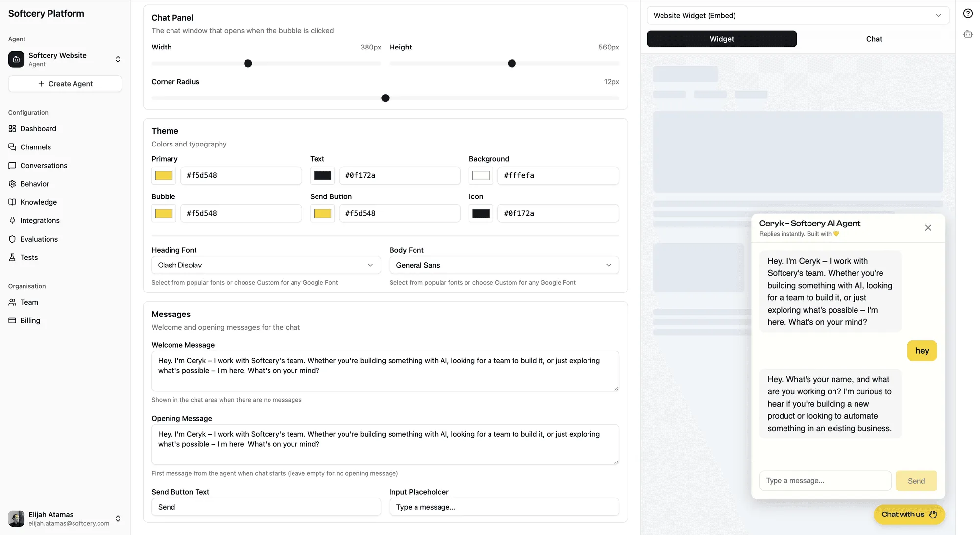Click the waving hand icon on Chat with us bubble
Viewport: 980px width, 535px height.
click(x=933, y=514)
